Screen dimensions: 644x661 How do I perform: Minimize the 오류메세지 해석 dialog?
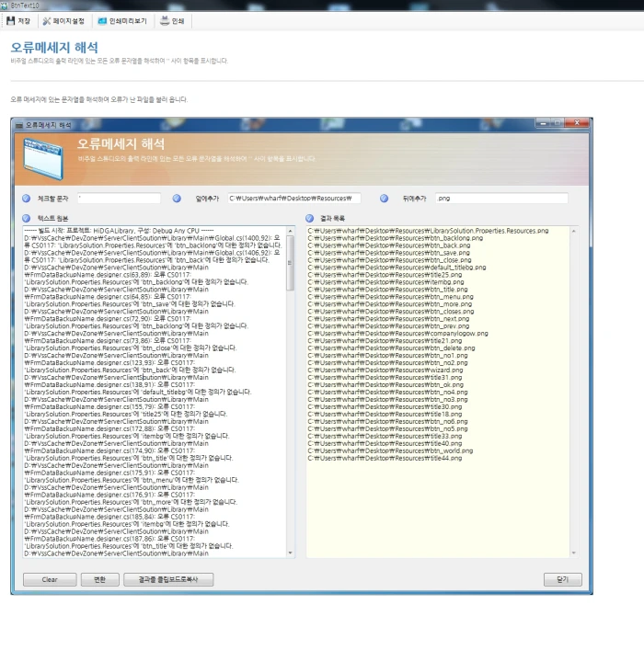coord(543,123)
